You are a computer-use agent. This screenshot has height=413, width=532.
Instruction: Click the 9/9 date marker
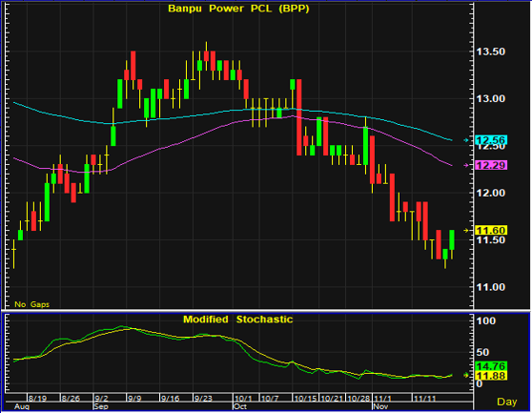pos(134,398)
